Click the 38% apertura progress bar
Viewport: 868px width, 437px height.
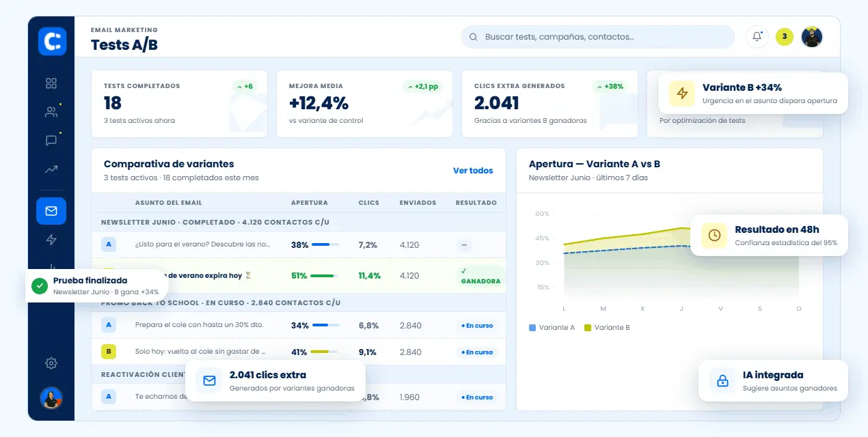[x=325, y=244]
